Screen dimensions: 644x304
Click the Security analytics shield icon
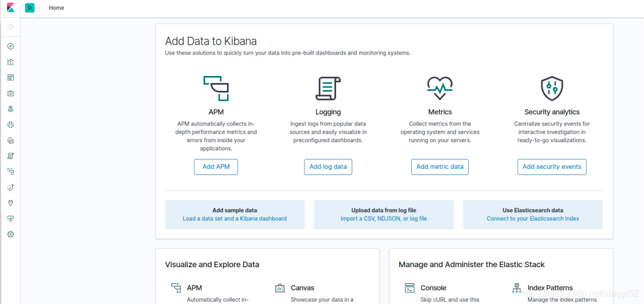tap(552, 88)
